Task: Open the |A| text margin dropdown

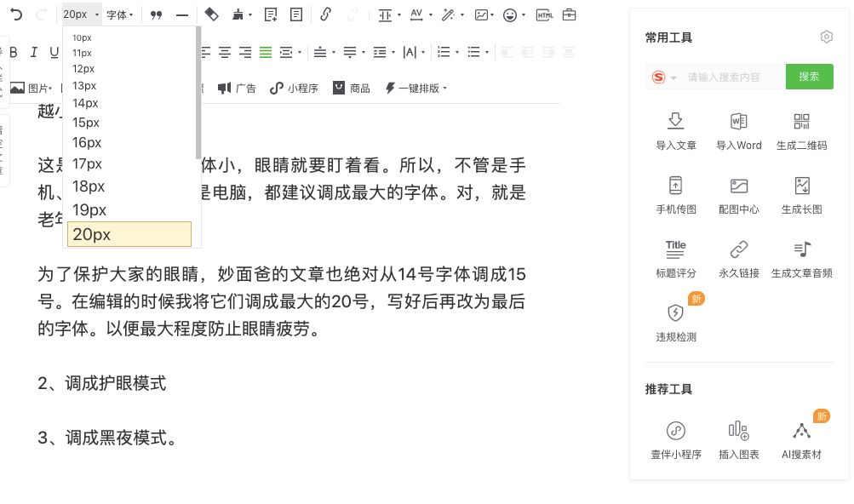Action: (414, 52)
